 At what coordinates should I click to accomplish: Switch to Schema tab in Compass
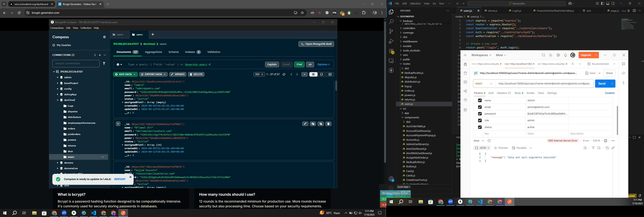[x=173, y=52]
